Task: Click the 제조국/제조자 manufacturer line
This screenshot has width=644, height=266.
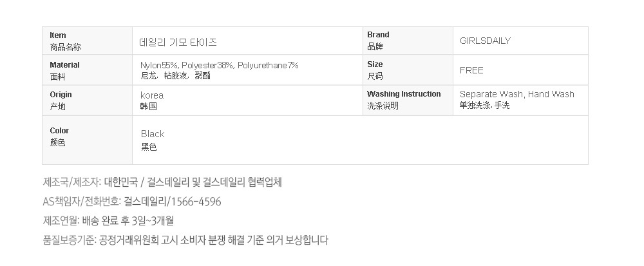Action: tap(162, 182)
